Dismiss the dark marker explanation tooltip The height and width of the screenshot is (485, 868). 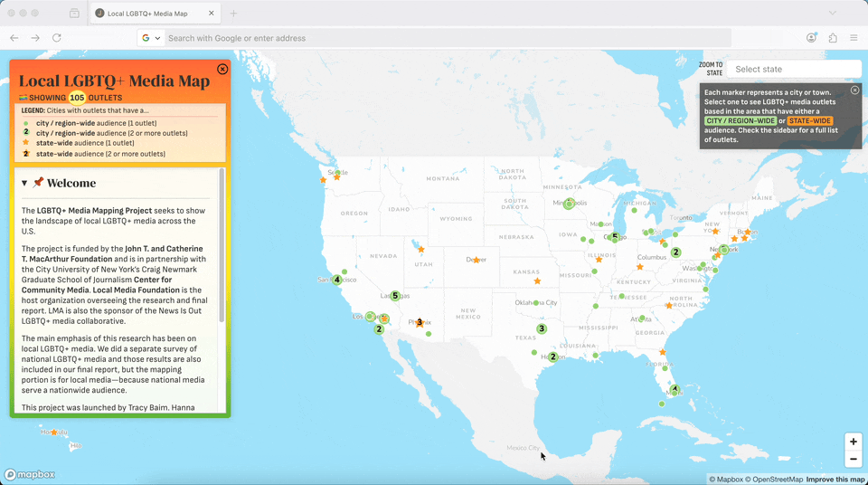click(854, 90)
